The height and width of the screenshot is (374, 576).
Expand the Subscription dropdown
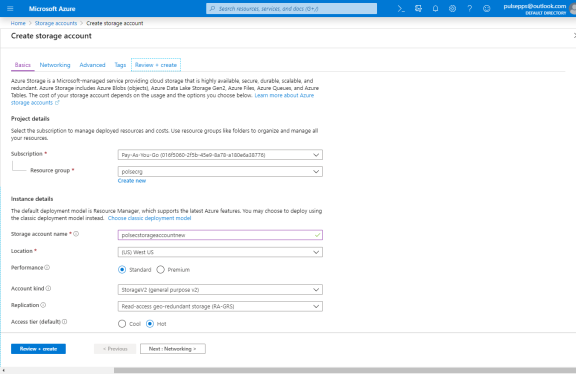[x=220, y=155]
